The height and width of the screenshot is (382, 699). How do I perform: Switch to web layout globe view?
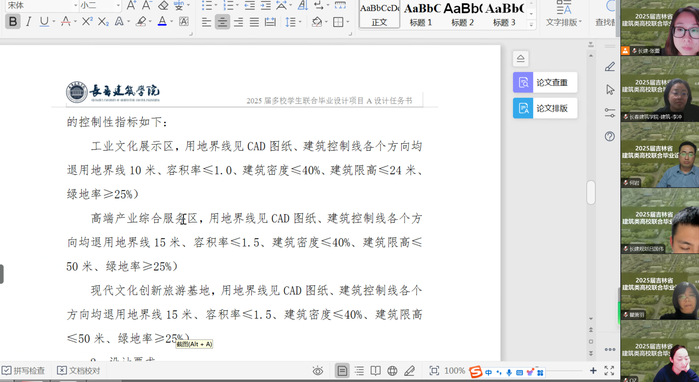[x=392, y=370]
